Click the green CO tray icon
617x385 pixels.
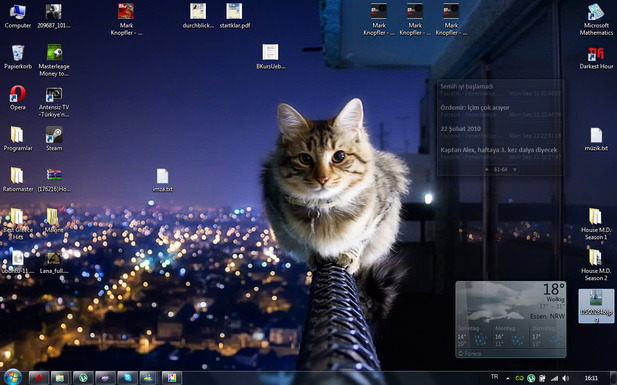519,378
